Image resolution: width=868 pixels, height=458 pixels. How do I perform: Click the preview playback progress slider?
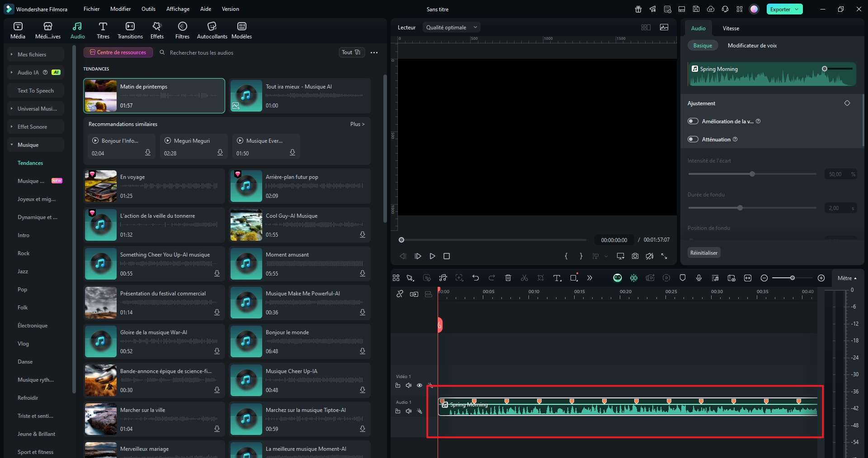click(493, 240)
